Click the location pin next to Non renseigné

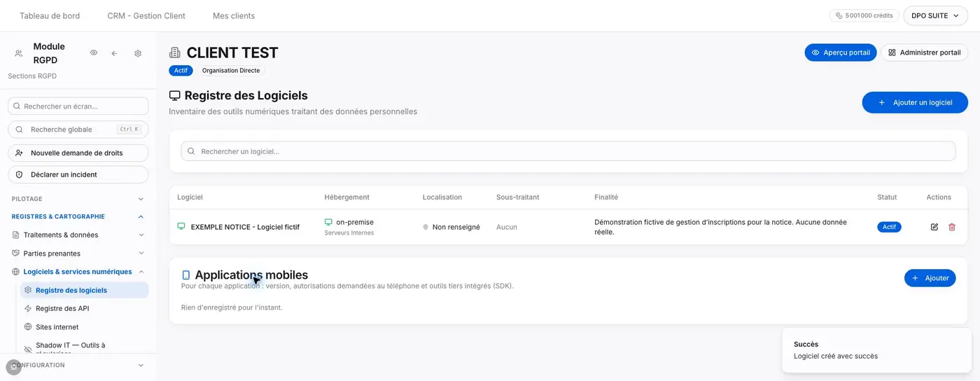(x=426, y=227)
